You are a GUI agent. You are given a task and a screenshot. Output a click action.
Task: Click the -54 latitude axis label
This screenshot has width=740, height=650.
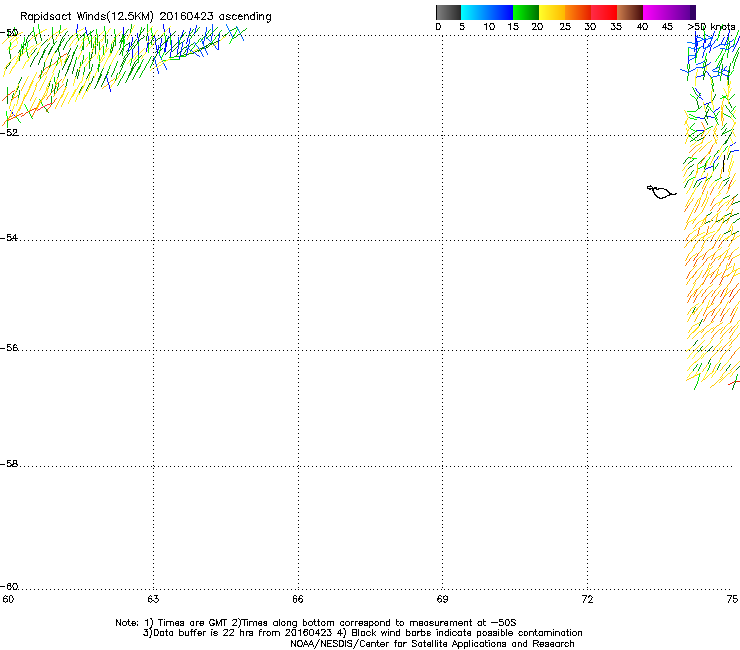9,238
